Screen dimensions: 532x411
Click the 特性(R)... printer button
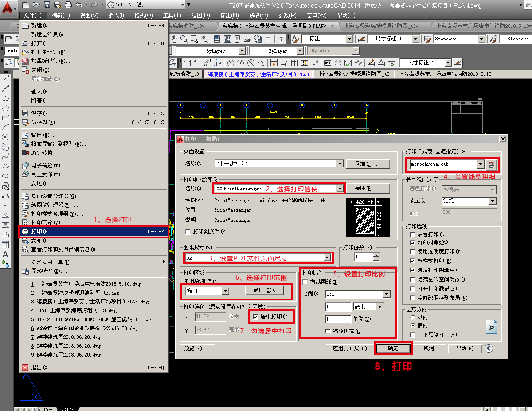368,189
